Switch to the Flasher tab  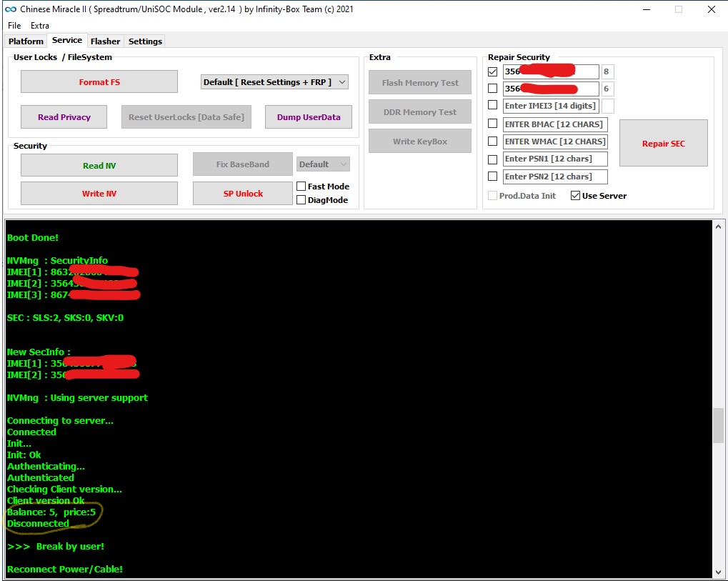(105, 41)
